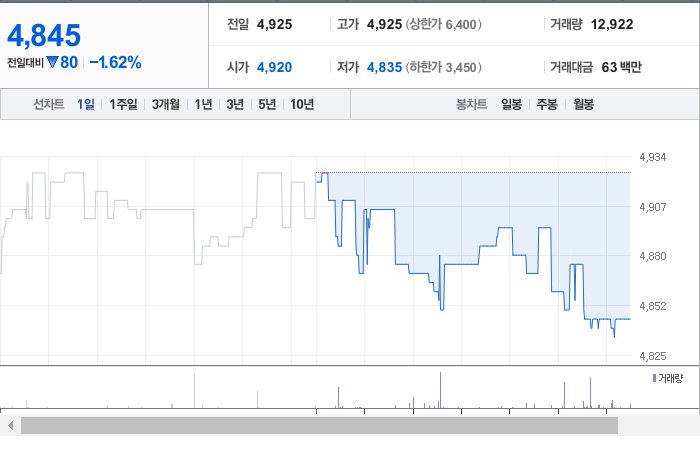700x450 pixels.
Task: Click the 상한가 6,400 text
Action: [443, 24]
